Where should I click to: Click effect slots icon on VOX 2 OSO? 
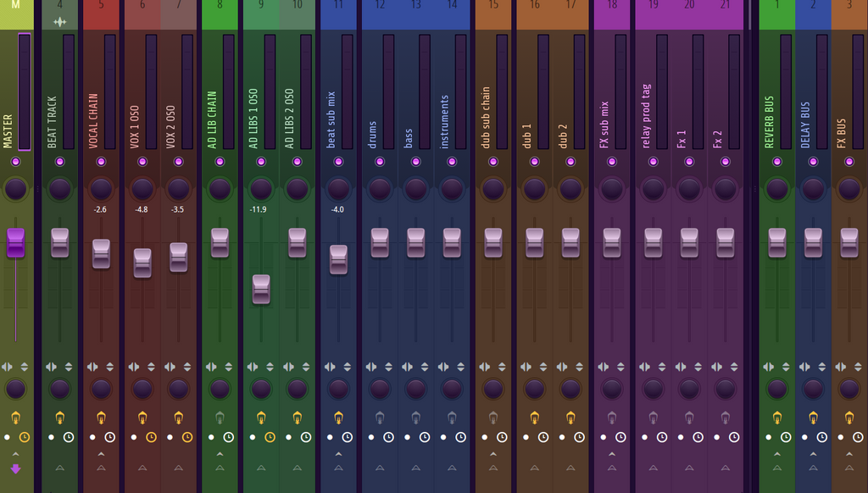coord(178,418)
